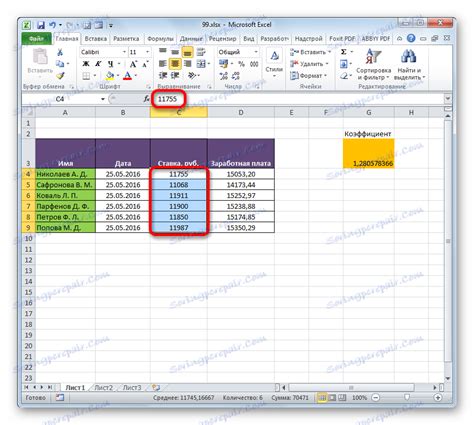The width and height of the screenshot is (474, 425).
Task: Click the macro record icon in status bar
Action: (60, 397)
